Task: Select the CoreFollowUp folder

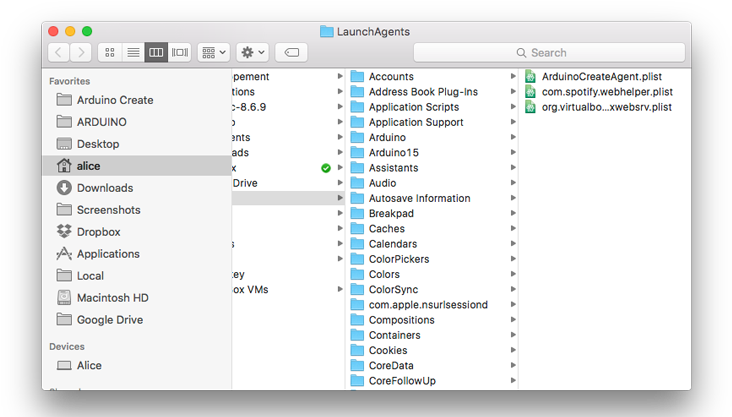Action: pos(432,381)
